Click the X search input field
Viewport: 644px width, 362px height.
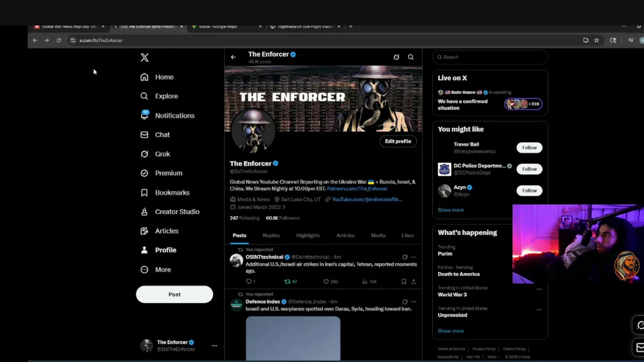[x=490, y=57]
